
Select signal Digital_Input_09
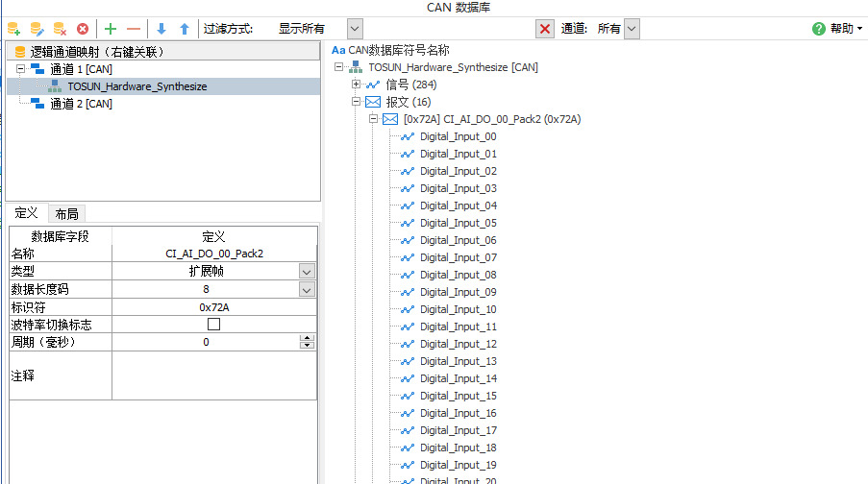tap(458, 292)
